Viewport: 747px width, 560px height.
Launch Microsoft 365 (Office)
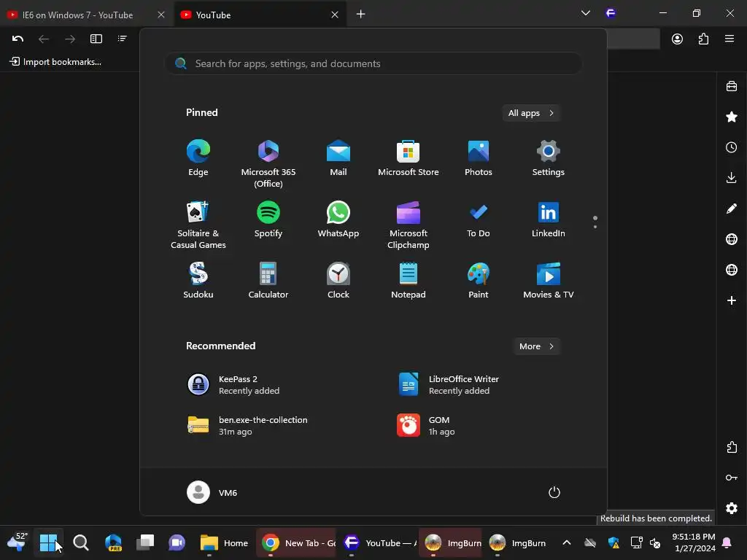click(x=268, y=164)
